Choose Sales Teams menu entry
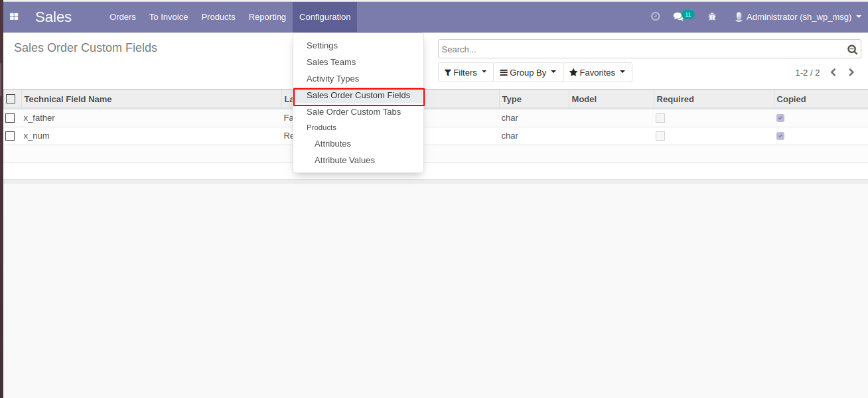 (x=358, y=62)
